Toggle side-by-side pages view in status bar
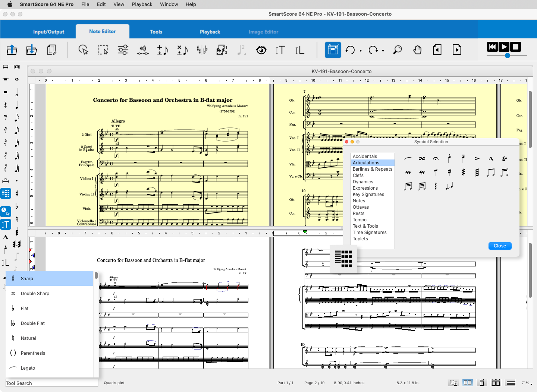537x392 pixels. coord(467,383)
